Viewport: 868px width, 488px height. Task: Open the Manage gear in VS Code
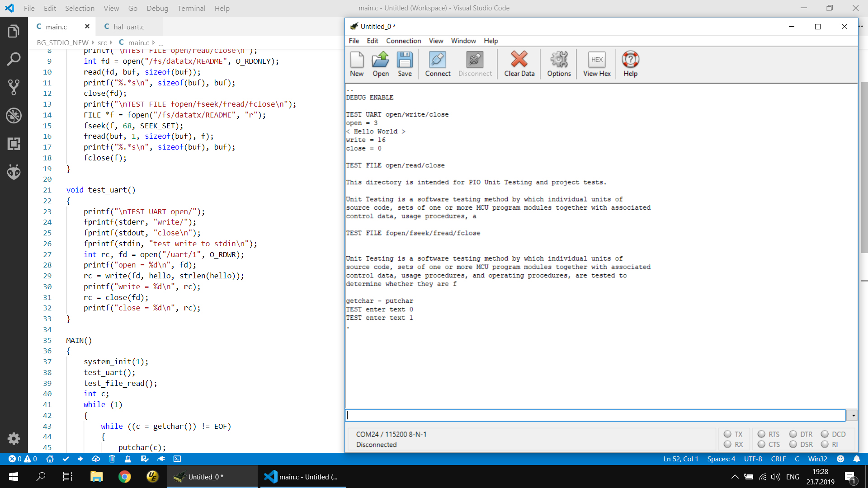14,438
